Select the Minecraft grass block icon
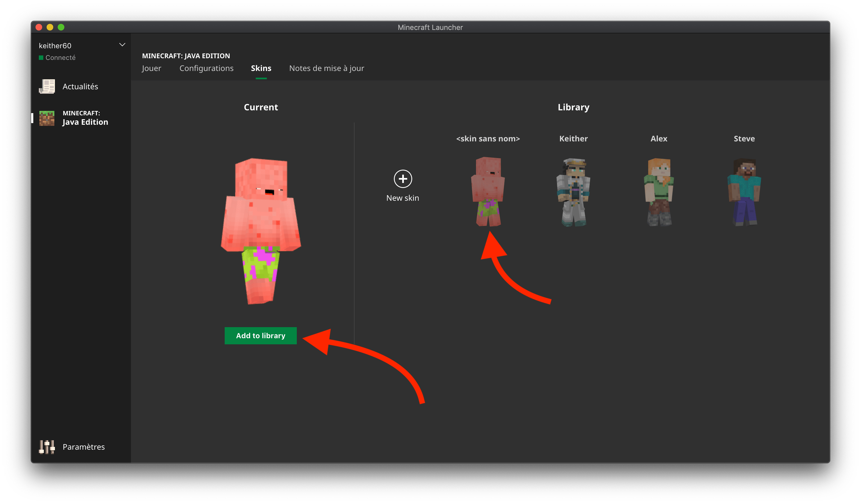861x504 pixels. tap(47, 118)
